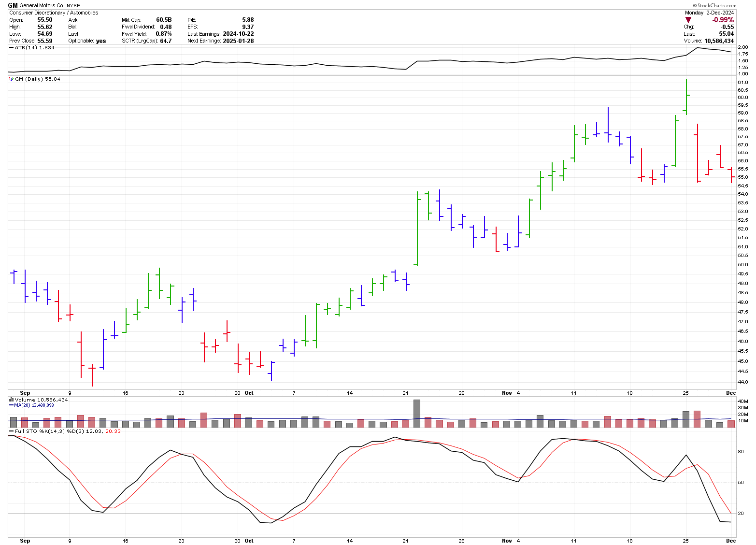Viewport: 756px width, 545px height.
Task: Click the header Volume value 10,586,434
Action: pyautogui.click(x=719, y=41)
